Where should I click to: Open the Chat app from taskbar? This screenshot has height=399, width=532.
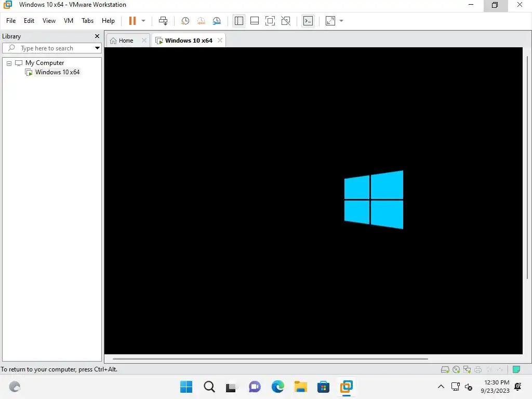pos(255,387)
